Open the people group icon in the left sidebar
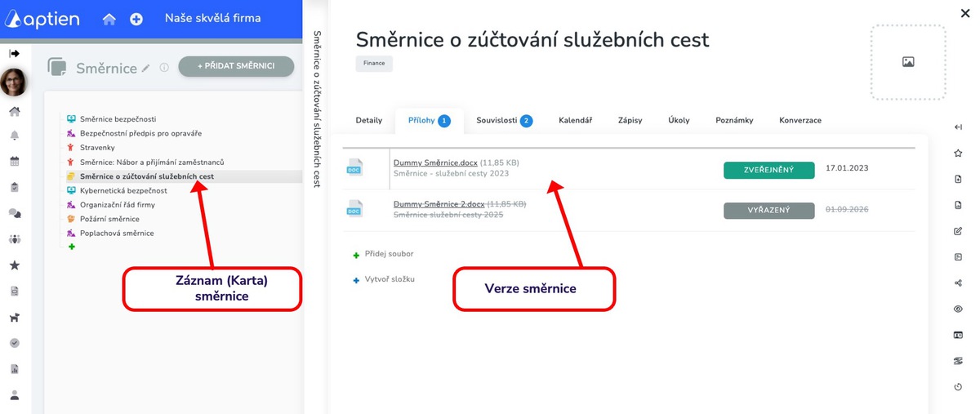The image size is (980, 414). (14, 239)
